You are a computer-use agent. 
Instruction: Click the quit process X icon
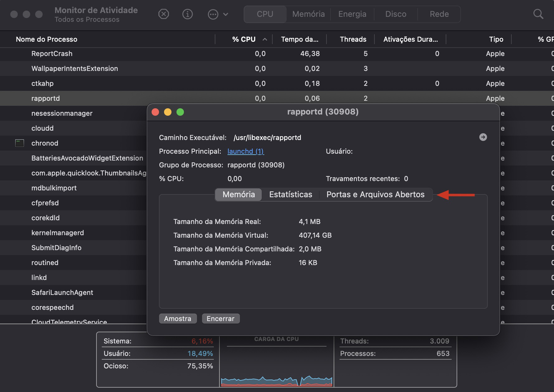click(x=164, y=14)
